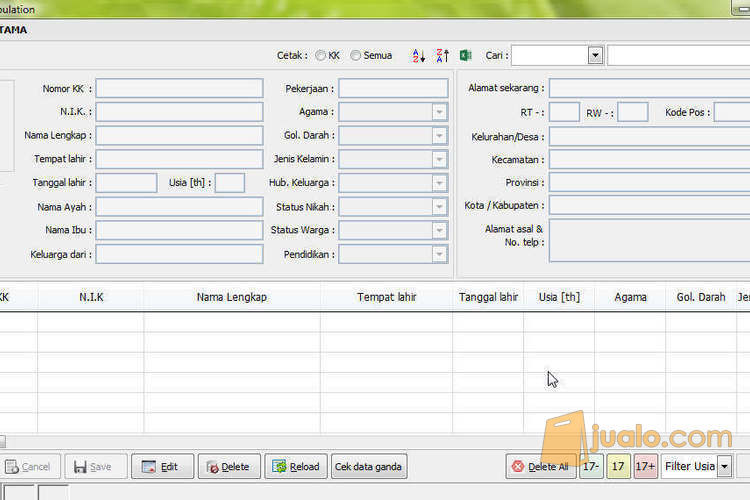Click the Tanggal lahir column header
Screen dimensions: 750x500
click(488, 297)
